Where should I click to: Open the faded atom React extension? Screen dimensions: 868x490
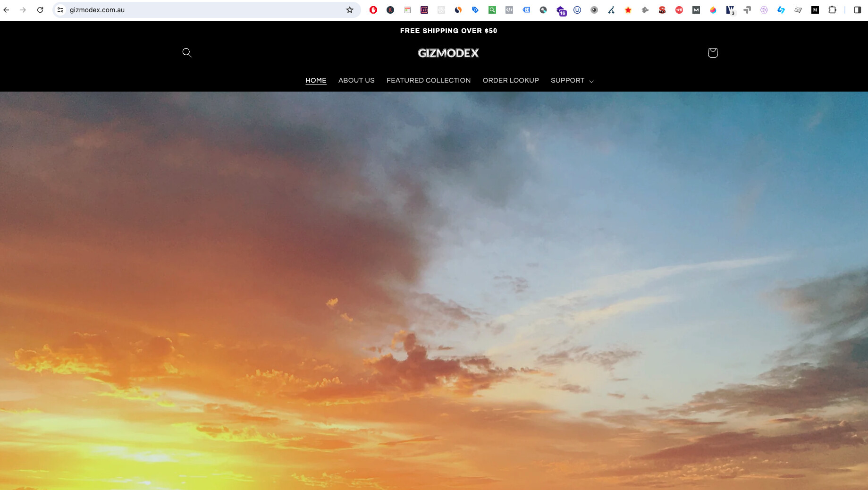click(x=441, y=10)
